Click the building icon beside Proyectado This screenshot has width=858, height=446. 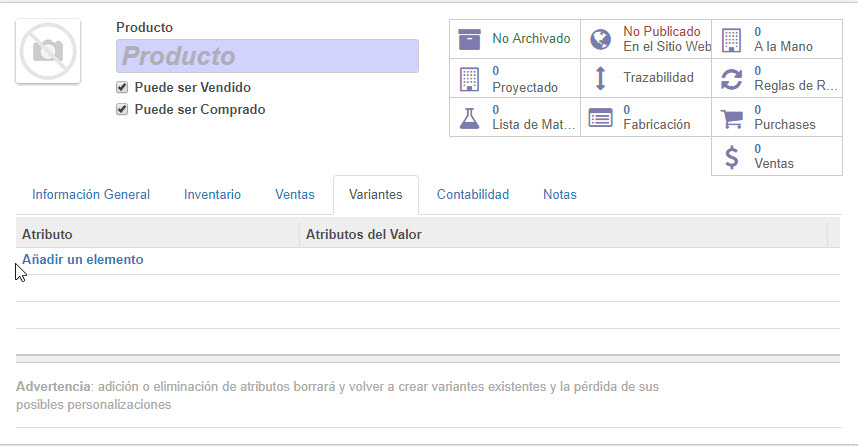click(469, 78)
